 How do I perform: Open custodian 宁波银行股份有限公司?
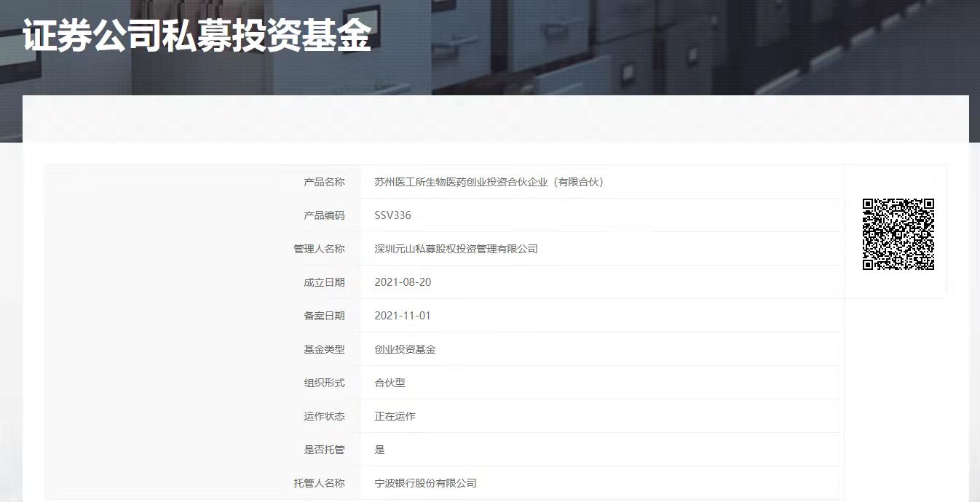pos(425,483)
